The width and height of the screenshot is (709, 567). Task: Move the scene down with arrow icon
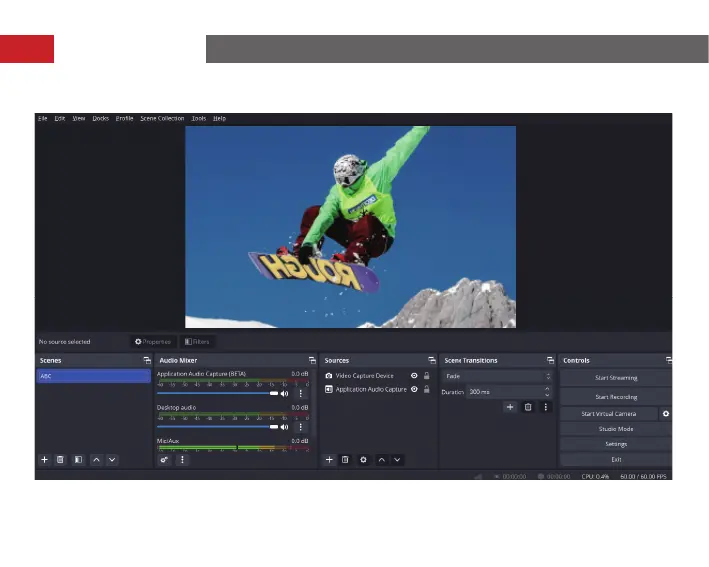[112, 459]
